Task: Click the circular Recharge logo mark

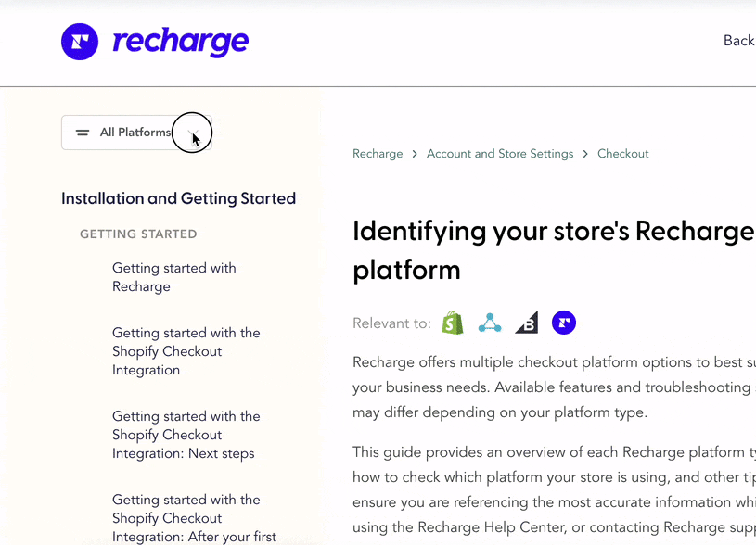Action: [80, 41]
